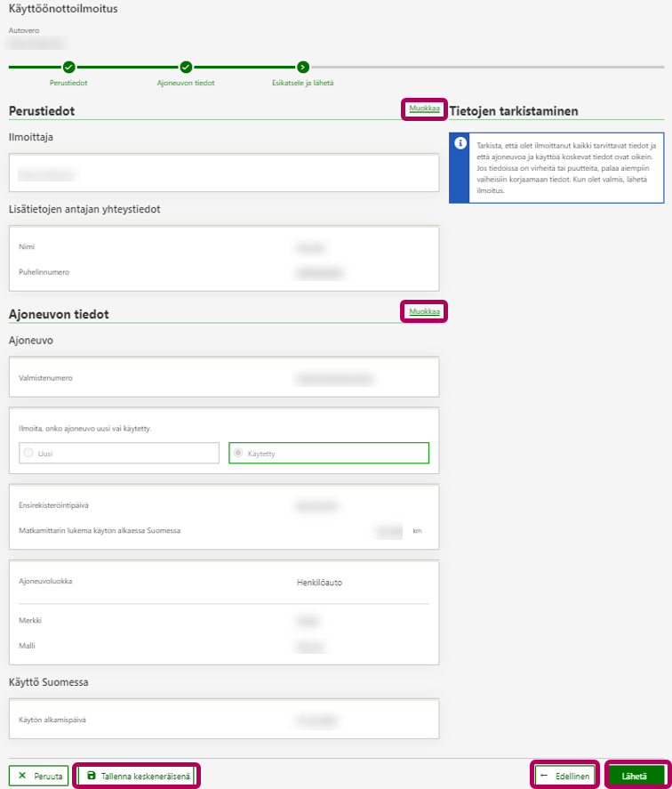Click Muokkaa link next to Ajoneuvon tiedot

pos(424,311)
